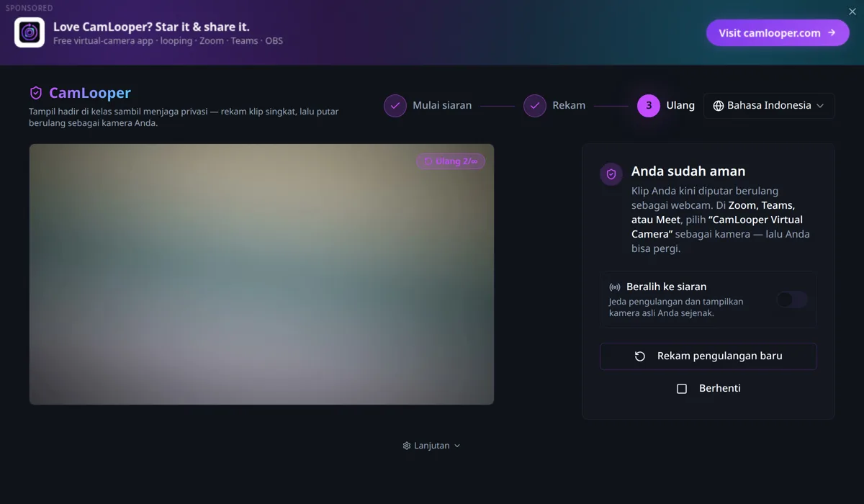Viewport: 864px width, 504px height.
Task: Click the rotate icon in Rekam pengulangan baru
Action: [x=640, y=356]
